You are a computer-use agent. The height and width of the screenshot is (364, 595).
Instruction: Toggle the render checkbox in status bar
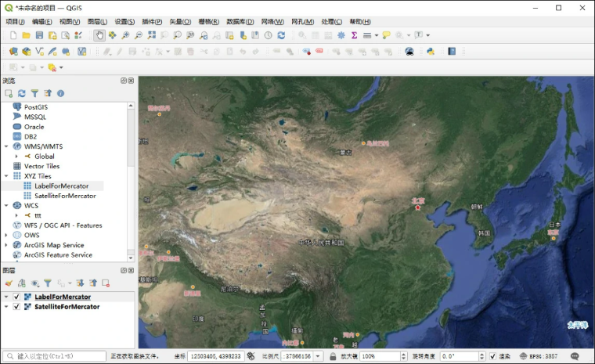(492, 356)
